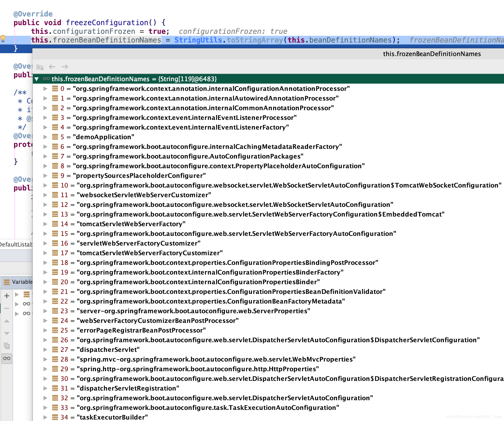Click the duplicate watch icon
The width and height of the screenshot is (504, 421).
(x=7, y=346)
